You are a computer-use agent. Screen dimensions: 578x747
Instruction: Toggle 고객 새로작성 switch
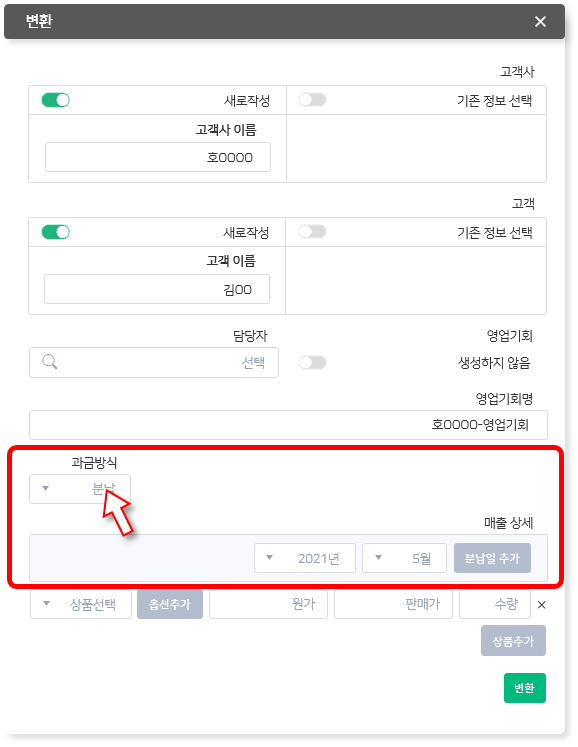pyautogui.click(x=56, y=232)
